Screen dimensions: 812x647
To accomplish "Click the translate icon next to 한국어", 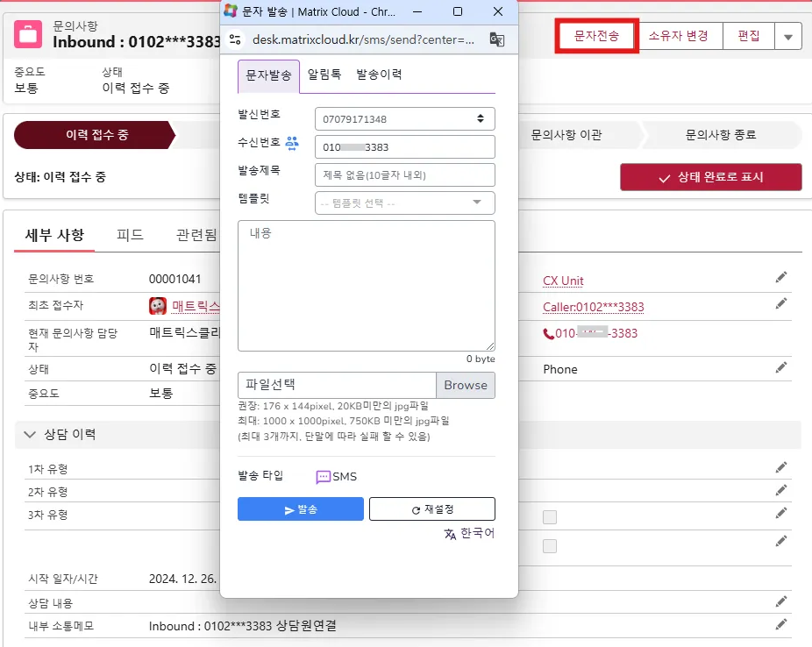I will tap(450, 533).
